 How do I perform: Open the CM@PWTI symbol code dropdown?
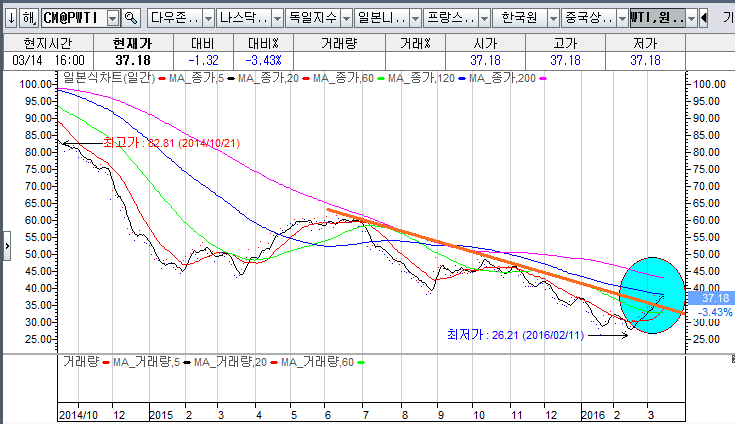click(x=112, y=18)
